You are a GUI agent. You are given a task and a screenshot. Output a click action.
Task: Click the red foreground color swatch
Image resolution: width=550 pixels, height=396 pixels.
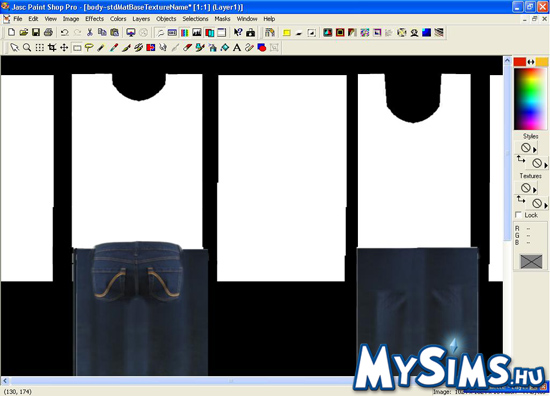click(x=520, y=62)
